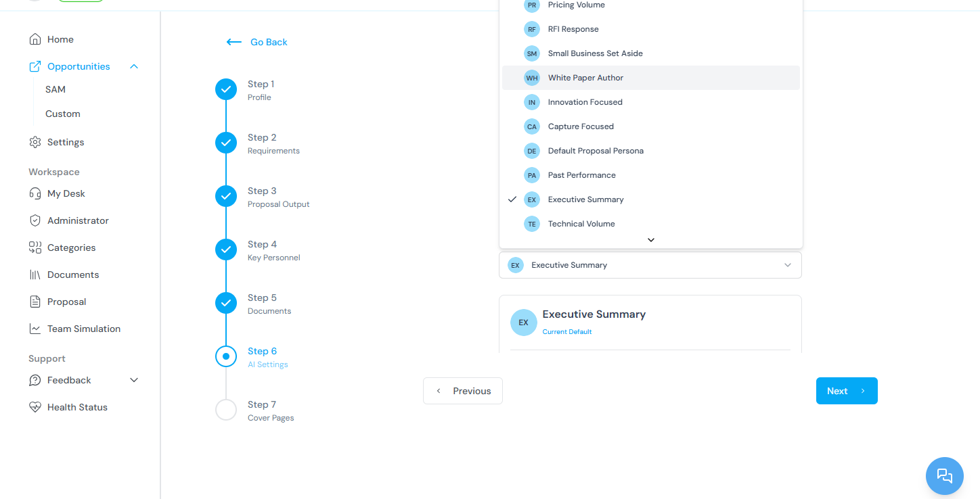Click the Health Status heart icon
Image resolution: width=980 pixels, height=499 pixels.
click(x=35, y=407)
